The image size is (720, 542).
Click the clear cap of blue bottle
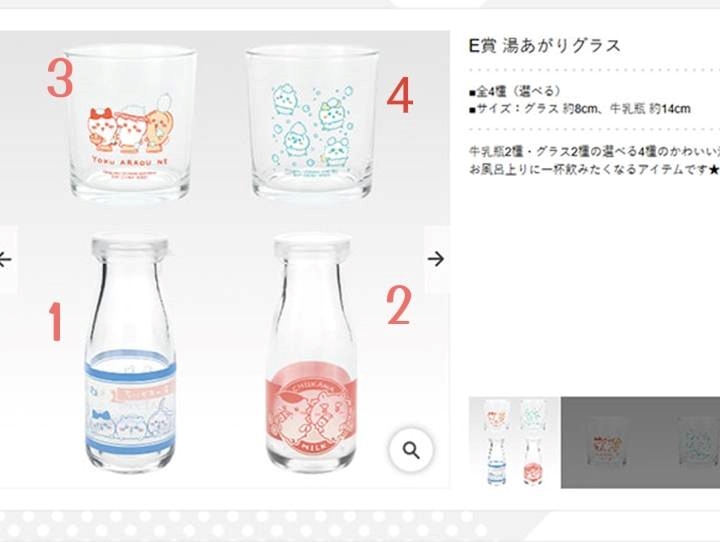pyautogui.click(x=130, y=247)
